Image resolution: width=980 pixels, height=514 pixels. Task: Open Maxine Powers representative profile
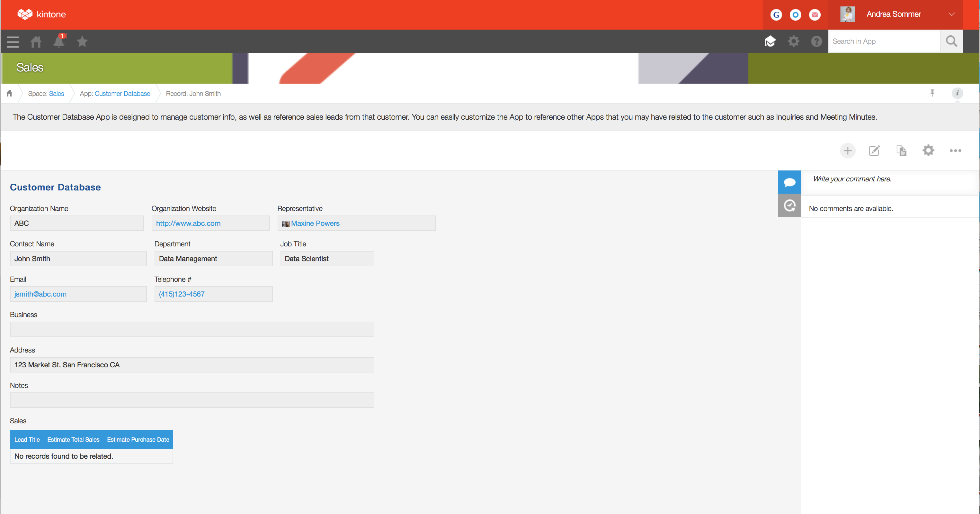pyautogui.click(x=315, y=224)
